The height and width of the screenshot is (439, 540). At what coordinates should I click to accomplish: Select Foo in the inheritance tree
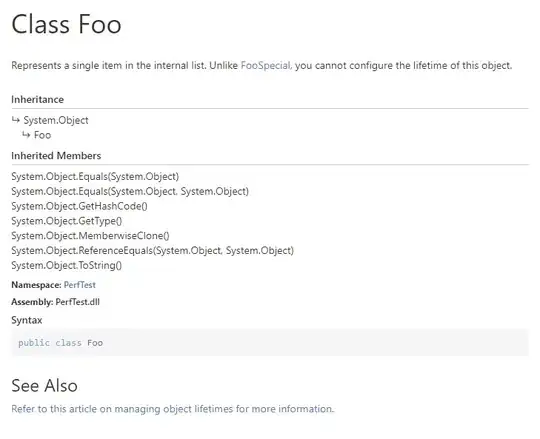click(x=42, y=135)
